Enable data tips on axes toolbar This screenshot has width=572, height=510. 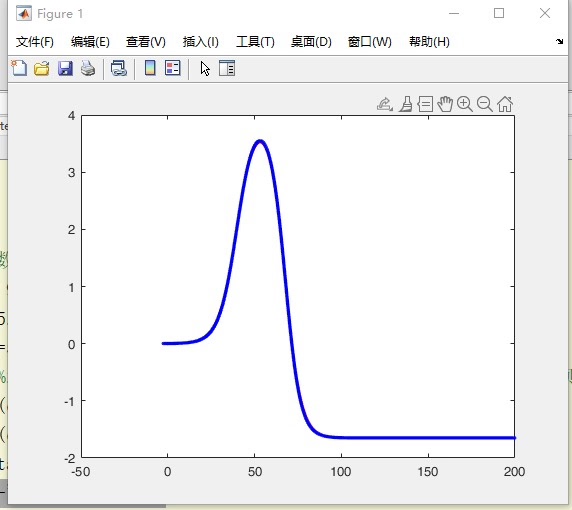coord(425,104)
